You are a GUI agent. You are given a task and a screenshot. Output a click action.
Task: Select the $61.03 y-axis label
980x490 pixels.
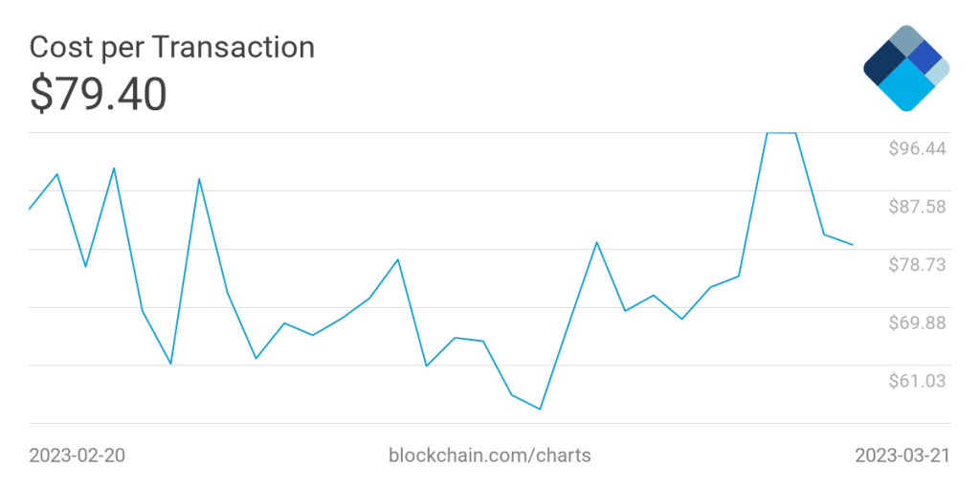click(x=917, y=381)
